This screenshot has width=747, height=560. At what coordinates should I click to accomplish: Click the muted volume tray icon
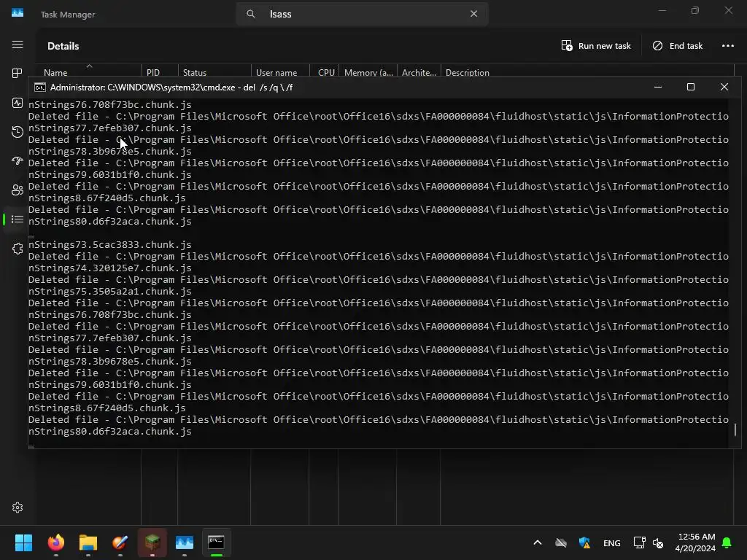(659, 542)
